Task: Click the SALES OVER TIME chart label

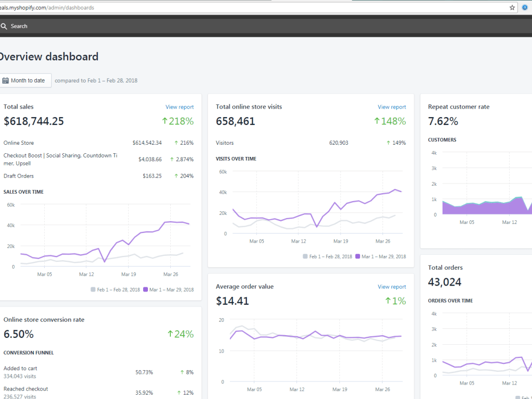Action: tap(23, 192)
